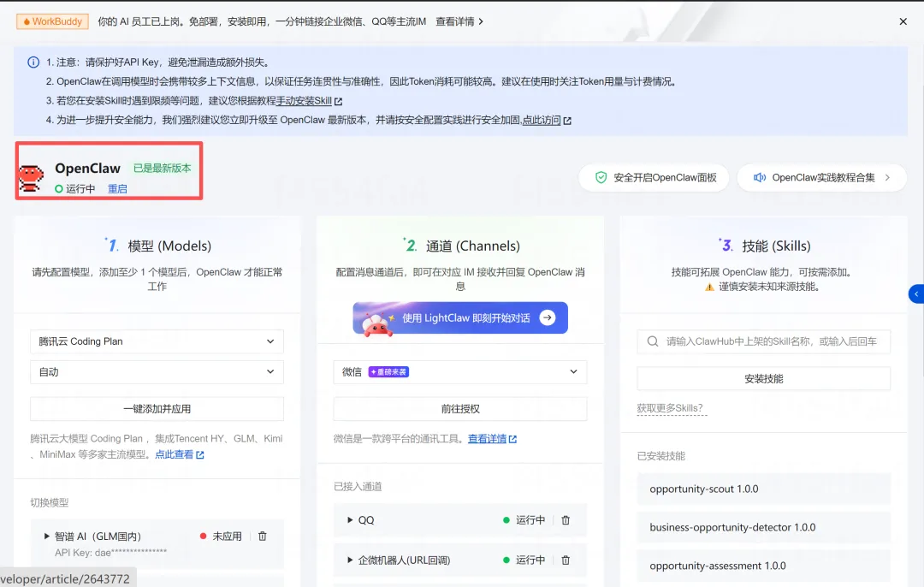Click the WorkBuddy badge in banner
Viewport: 924px width, 587px height.
pos(52,21)
